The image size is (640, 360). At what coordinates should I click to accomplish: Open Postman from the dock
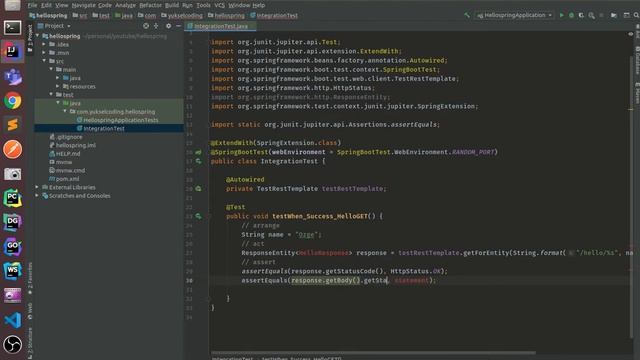(x=13, y=149)
